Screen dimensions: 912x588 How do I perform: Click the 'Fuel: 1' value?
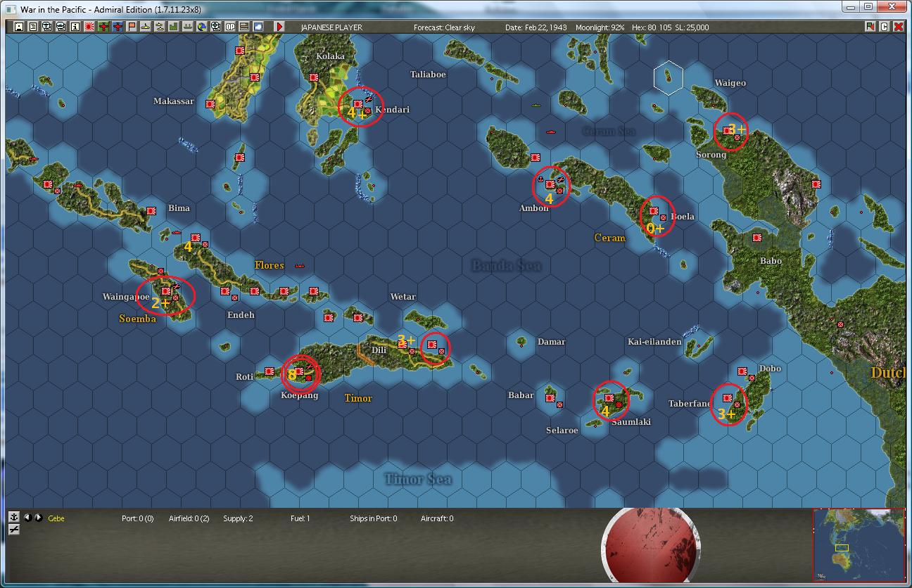click(x=300, y=519)
